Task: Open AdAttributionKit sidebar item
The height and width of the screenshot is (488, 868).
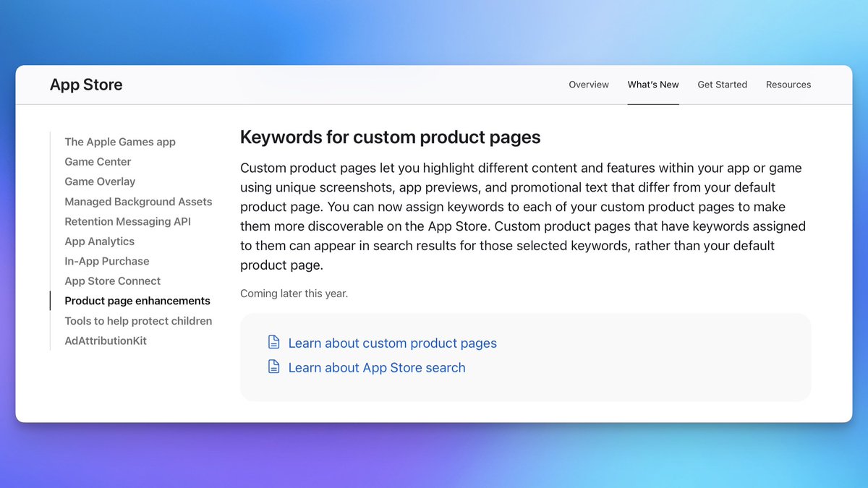Action: (x=106, y=341)
